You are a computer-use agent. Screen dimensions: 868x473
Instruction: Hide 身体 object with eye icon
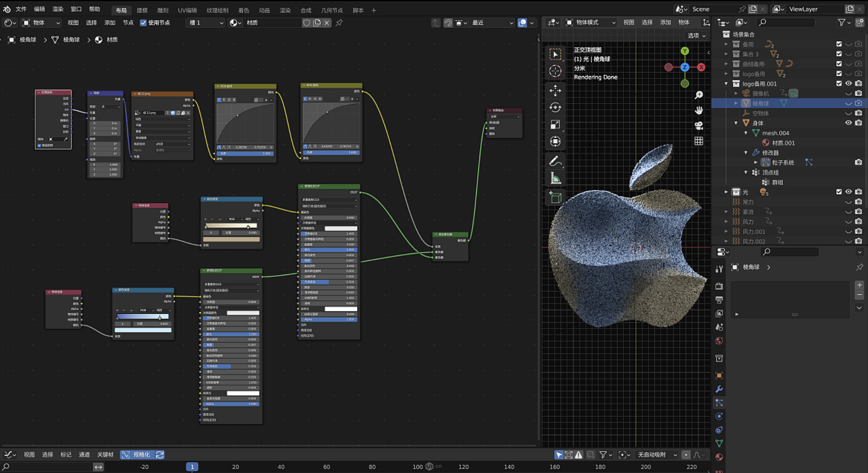848,123
